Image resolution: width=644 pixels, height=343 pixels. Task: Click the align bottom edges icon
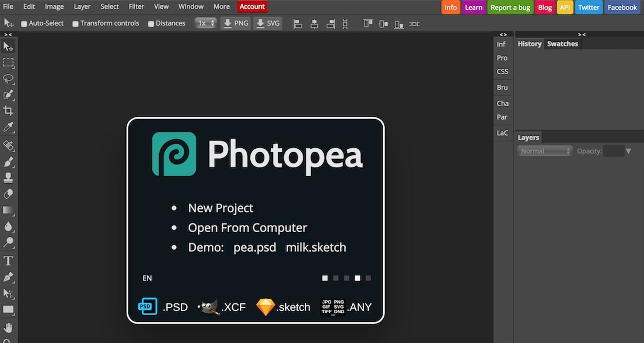(x=399, y=24)
